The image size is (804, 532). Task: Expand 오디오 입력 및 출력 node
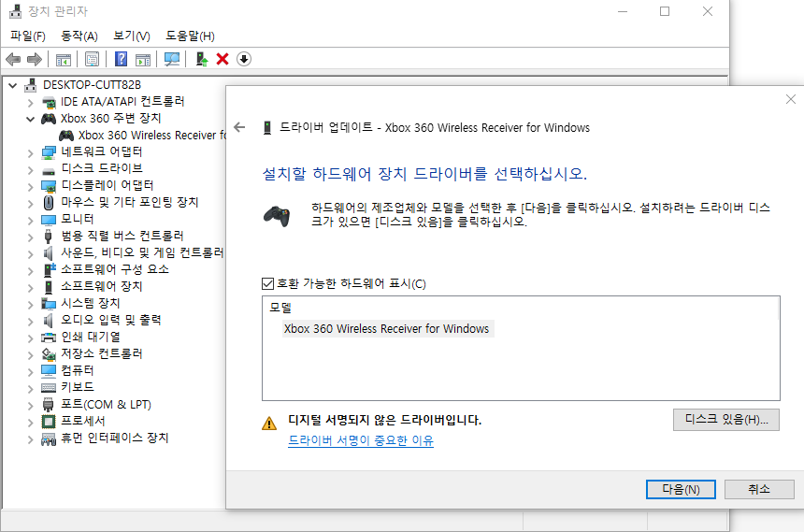pos(30,322)
